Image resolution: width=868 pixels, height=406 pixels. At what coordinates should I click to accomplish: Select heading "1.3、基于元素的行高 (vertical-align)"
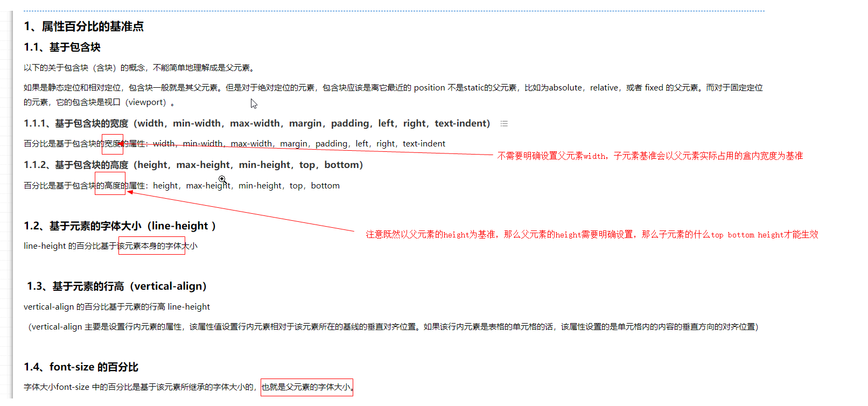117,286
